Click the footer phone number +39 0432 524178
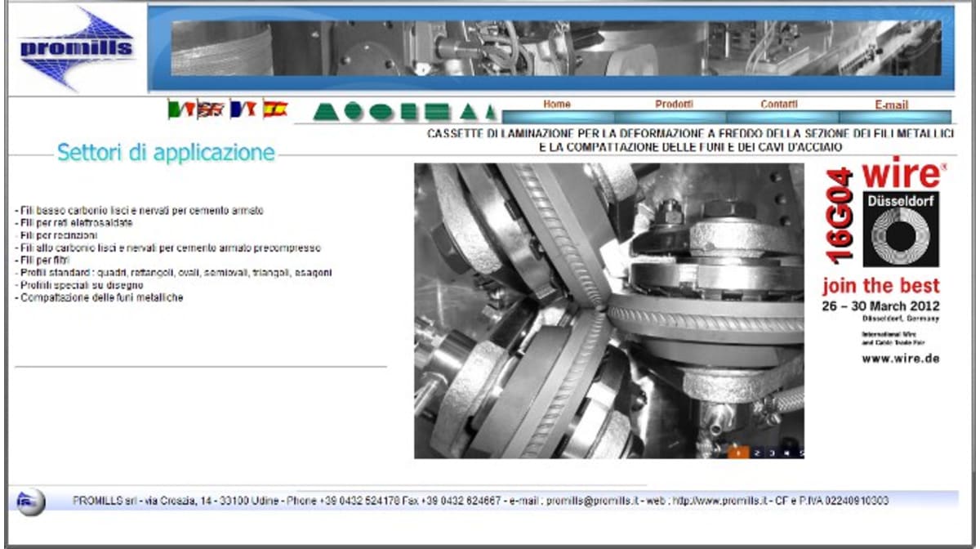The height and width of the screenshot is (549, 980). pyautogui.click(x=359, y=501)
